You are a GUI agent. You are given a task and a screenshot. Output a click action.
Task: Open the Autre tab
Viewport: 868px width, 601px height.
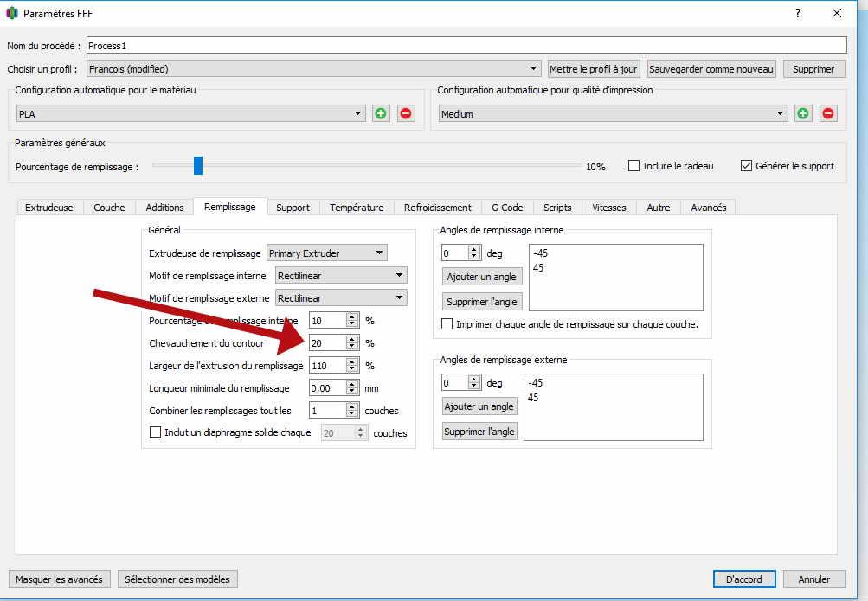point(659,208)
